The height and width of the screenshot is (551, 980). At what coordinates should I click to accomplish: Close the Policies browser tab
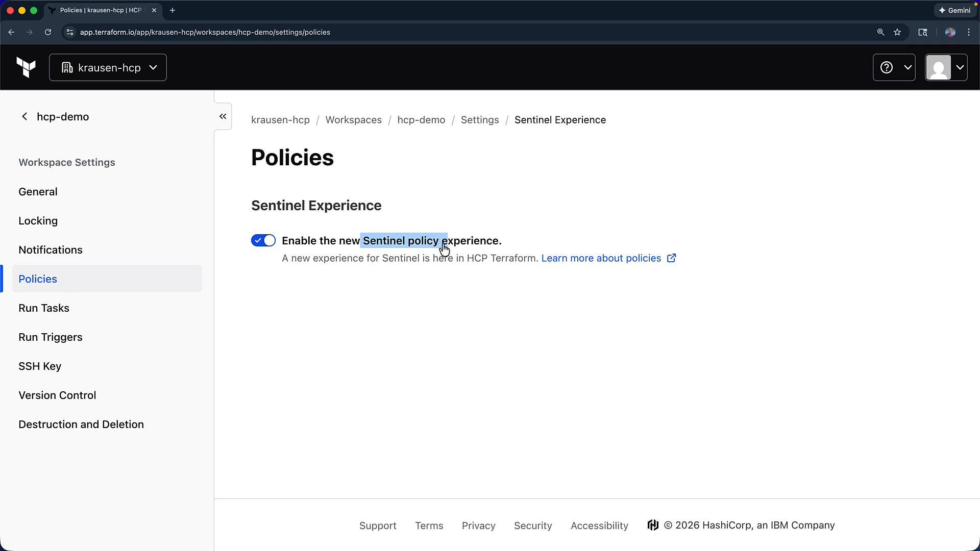coord(154,10)
